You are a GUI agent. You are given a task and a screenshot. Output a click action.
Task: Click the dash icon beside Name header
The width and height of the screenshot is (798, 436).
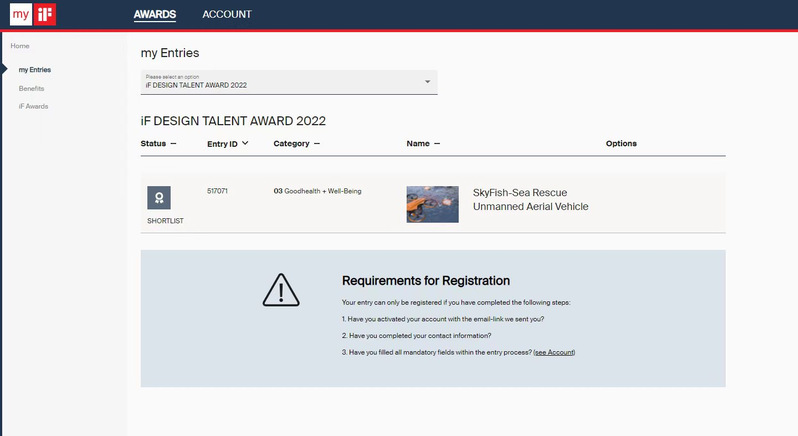[437, 143]
